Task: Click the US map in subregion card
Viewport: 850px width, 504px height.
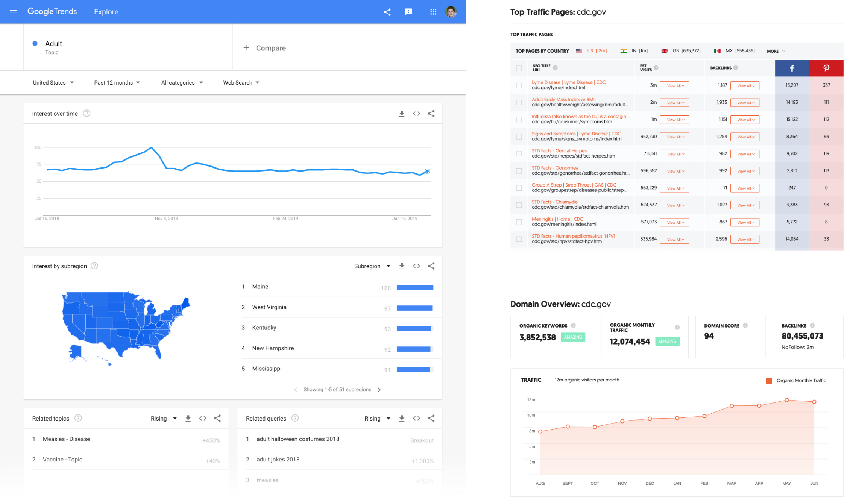Action: (x=126, y=328)
